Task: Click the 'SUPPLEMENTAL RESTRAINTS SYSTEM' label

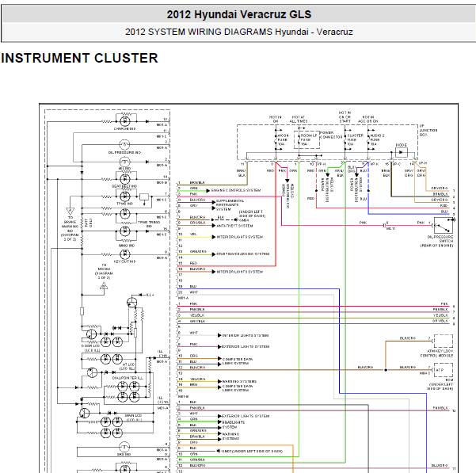Action: (x=230, y=205)
